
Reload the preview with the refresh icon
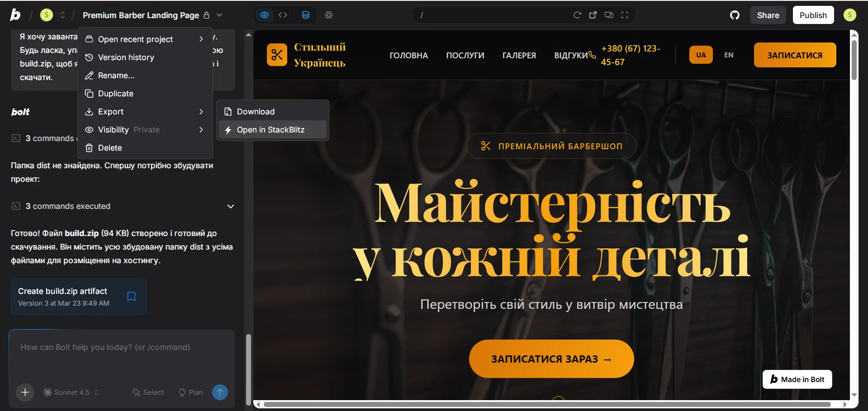577,15
